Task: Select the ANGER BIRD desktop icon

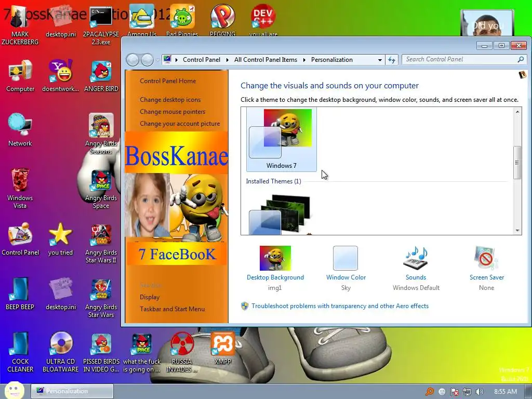Action: (101, 76)
